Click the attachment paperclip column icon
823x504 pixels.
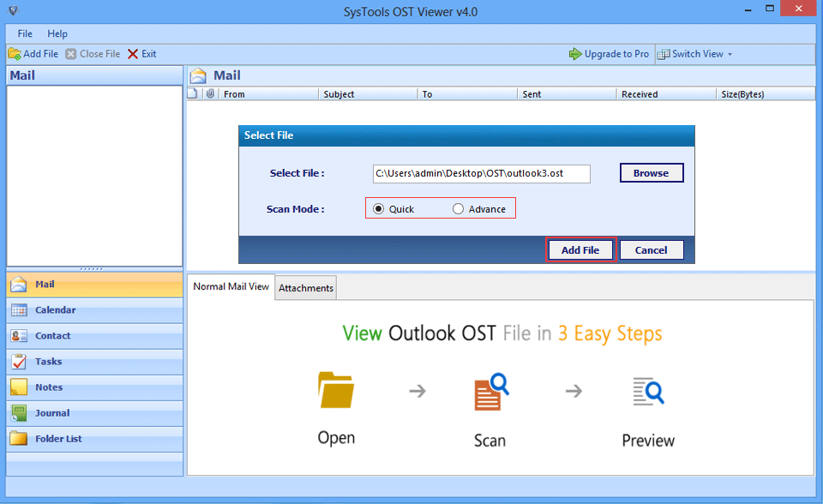coord(211,94)
